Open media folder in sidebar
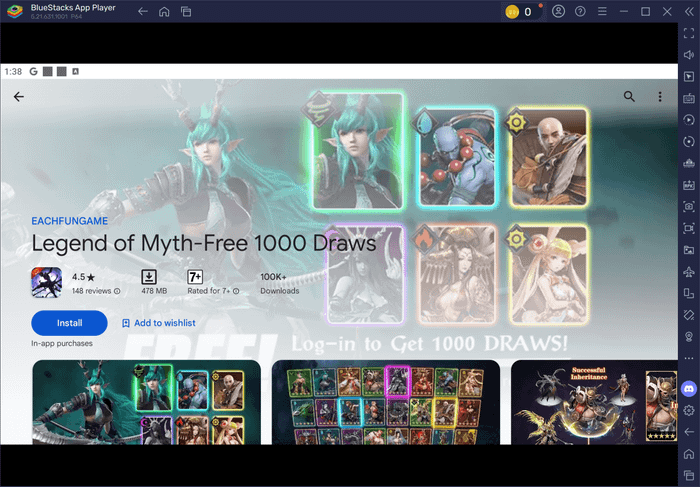Screen dimensions: 700x487 pos(689,250)
